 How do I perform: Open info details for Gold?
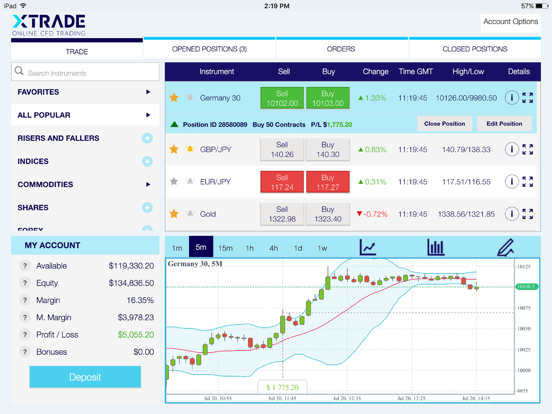pos(512,214)
